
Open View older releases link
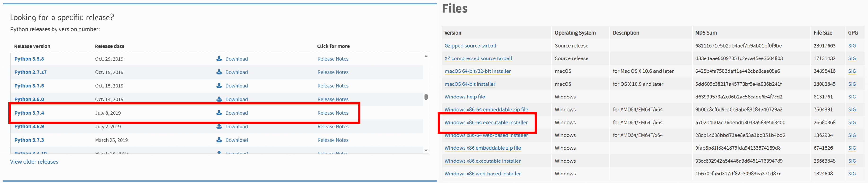point(34,162)
